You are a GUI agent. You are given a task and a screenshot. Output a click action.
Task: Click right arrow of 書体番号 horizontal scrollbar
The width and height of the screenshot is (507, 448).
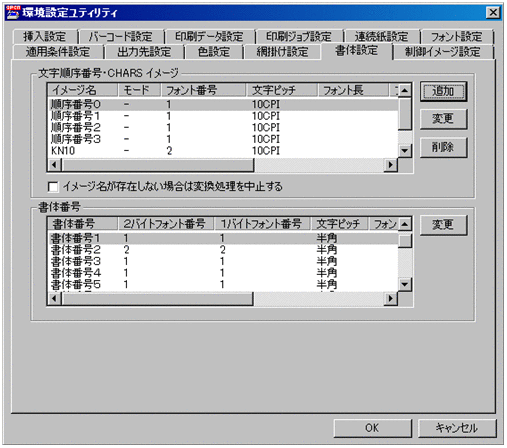tap(391, 298)
